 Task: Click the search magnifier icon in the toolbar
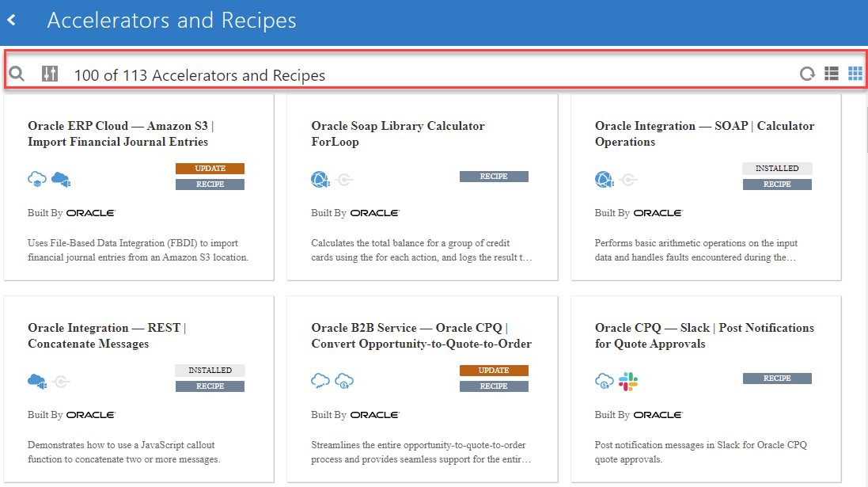coord(17,73)
